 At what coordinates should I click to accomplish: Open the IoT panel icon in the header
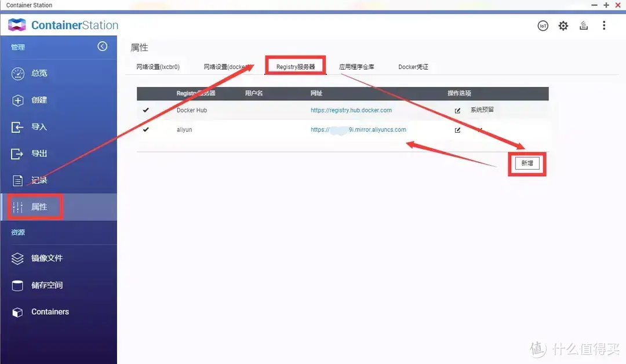543,26
